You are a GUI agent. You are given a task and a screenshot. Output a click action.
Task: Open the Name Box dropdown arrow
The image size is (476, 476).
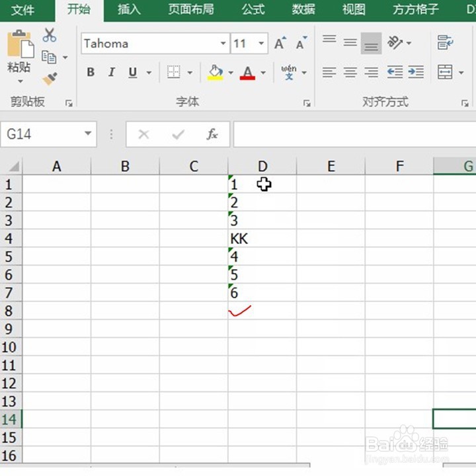coord(88,134)
